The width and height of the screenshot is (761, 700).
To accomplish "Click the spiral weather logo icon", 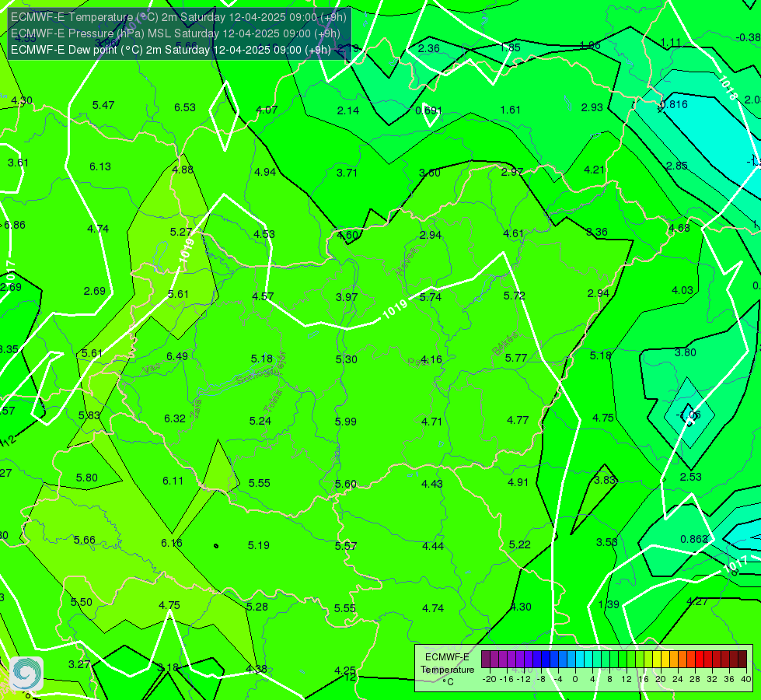I will tap(26, 674).
